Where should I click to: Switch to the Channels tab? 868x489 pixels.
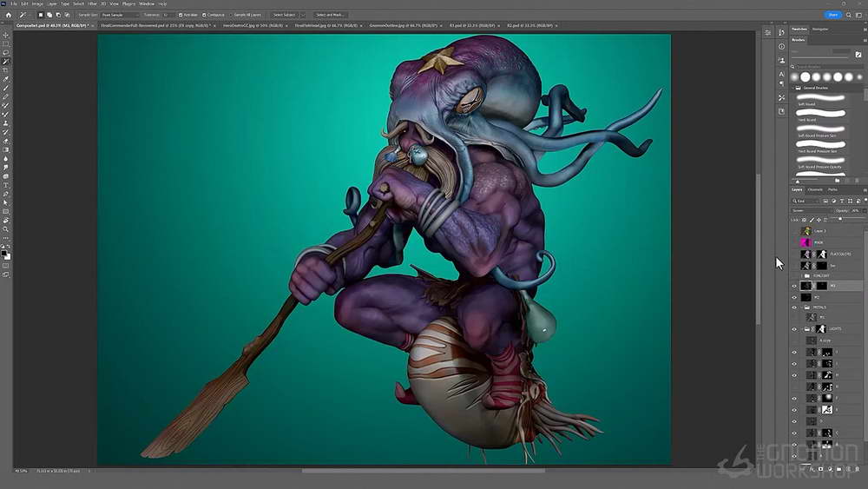coord(815,189)
